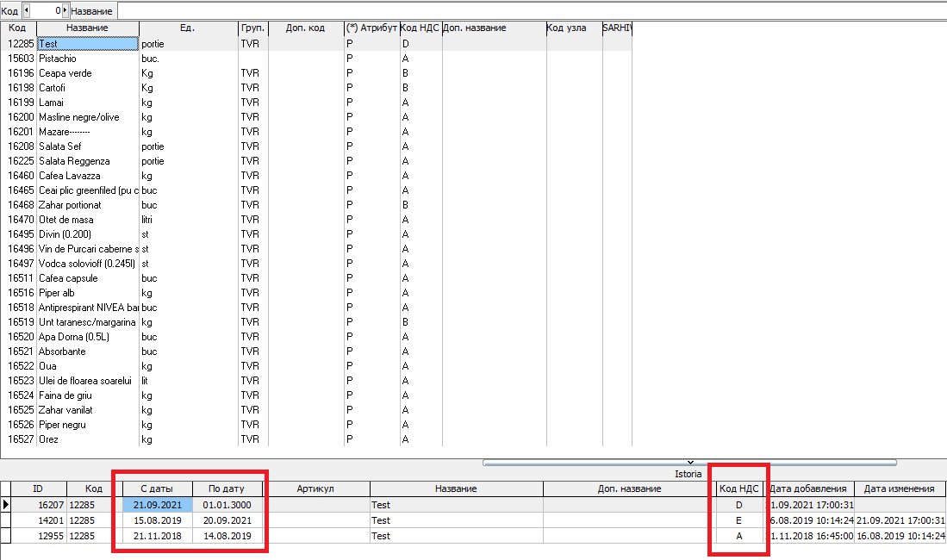The width and height of the screenshot is (947, 560).
Task: Select the Cafea capsule row
Action: [x=316, y=278]
